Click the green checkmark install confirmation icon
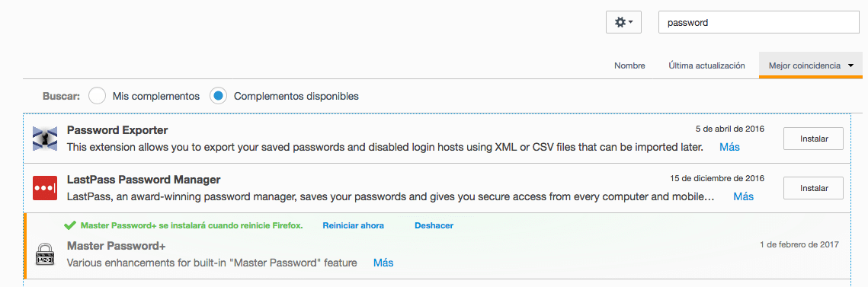 [x=70, y=225]
